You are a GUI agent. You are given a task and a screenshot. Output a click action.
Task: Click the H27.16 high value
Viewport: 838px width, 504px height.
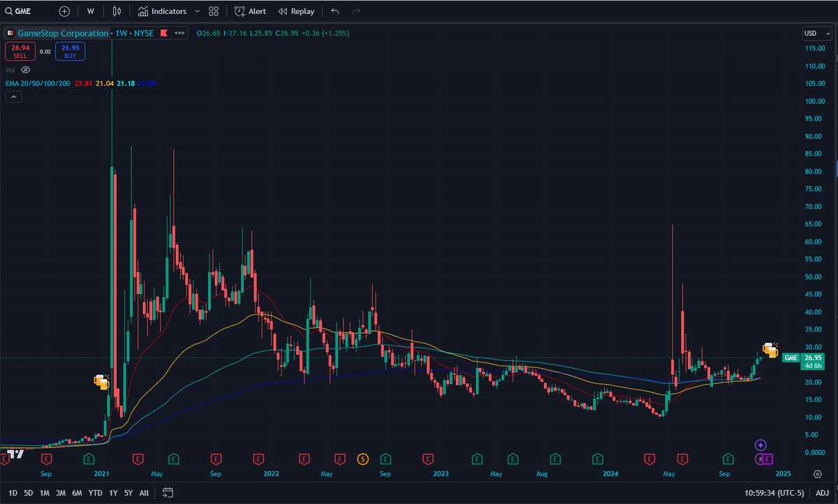click(235, 33)
